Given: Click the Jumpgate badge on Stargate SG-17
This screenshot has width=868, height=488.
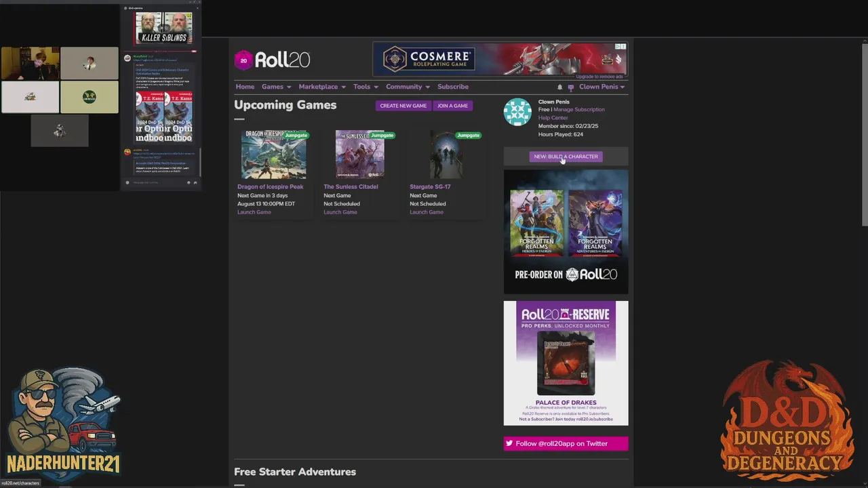Looking at the screenshot, I should tap(468, 135).
